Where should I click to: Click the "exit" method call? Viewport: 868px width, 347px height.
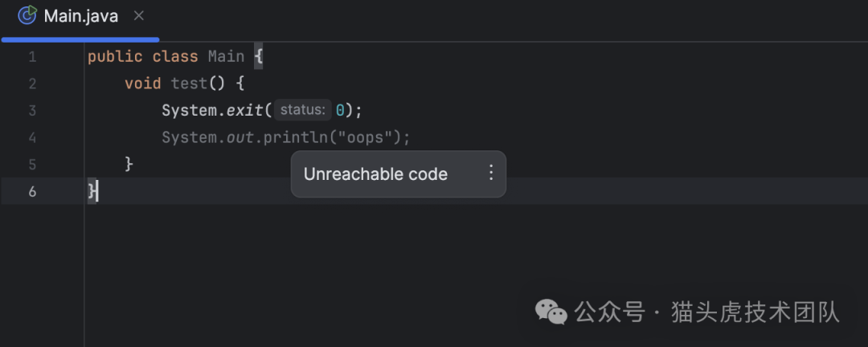(244, 110)
